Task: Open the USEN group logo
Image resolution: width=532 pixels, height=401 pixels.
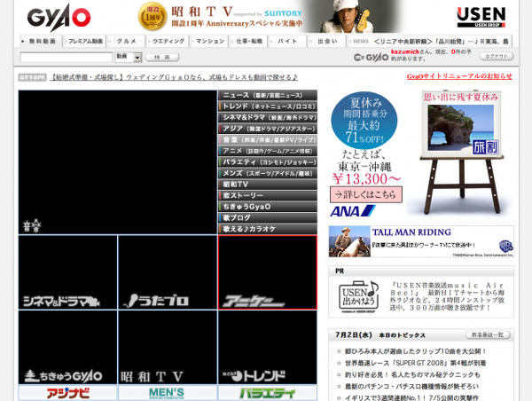Action: pyautogui.click(x=481, y=17)
